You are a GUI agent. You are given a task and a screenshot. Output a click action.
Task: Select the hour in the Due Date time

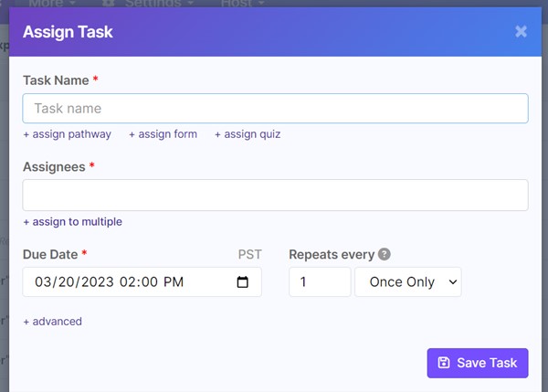tap(128, 282)
